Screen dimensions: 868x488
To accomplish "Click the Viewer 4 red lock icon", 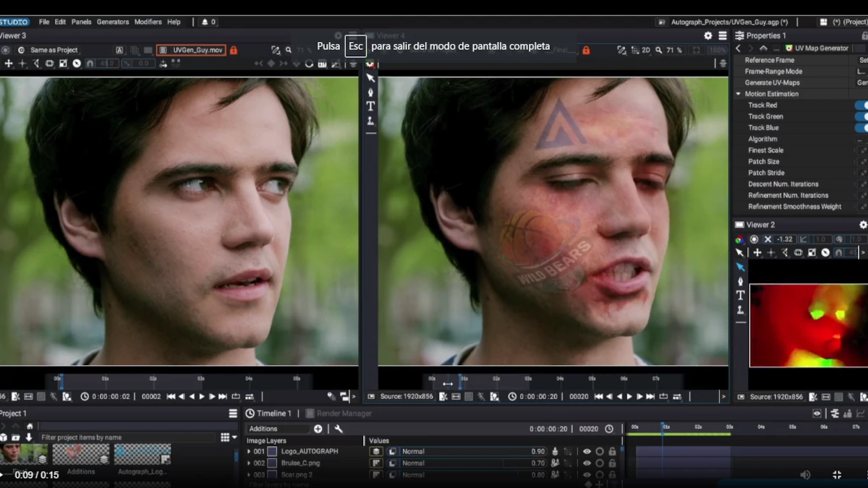I will [x=586, y=50].
